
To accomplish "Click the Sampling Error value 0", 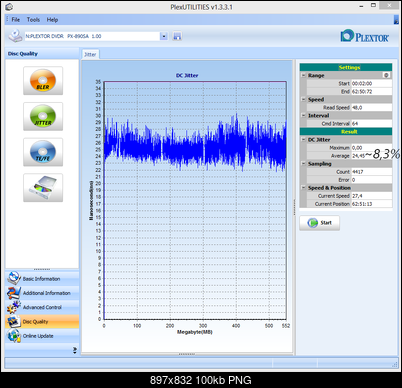I will coord(371,180).
